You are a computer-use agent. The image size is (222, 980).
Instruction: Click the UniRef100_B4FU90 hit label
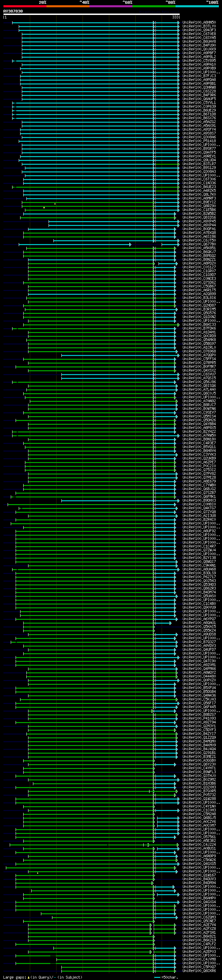tap(199, 45)
